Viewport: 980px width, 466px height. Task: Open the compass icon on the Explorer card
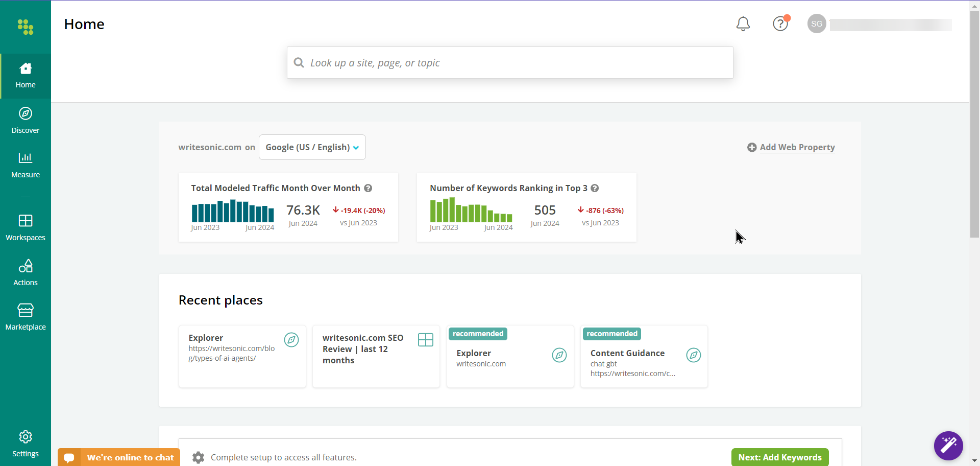pyautogui.click(x=291, y=340)
